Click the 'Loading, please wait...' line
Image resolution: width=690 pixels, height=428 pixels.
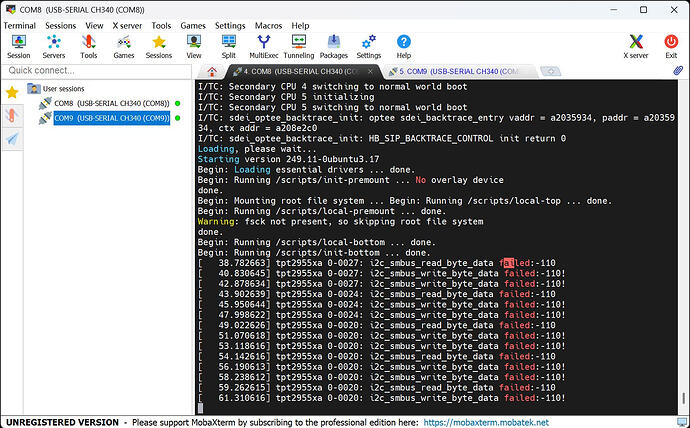(x=257, y=149)
